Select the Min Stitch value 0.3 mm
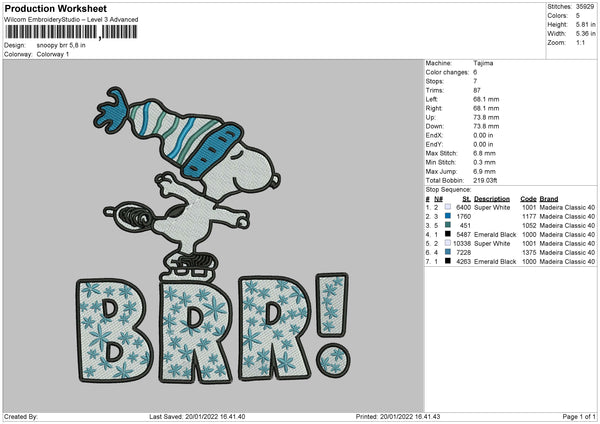The height and width of the screenshot is (424, 600). [x=484, y=162]
